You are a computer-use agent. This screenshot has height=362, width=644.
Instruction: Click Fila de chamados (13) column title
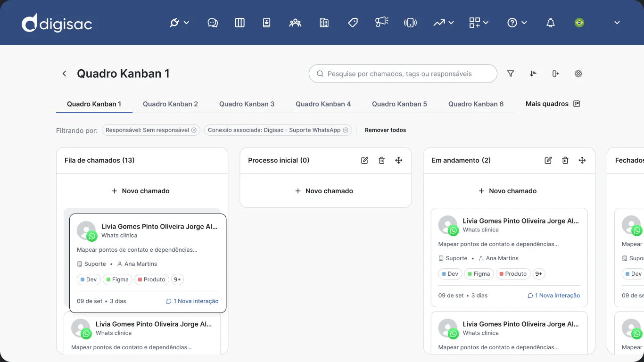coord(99,160)
